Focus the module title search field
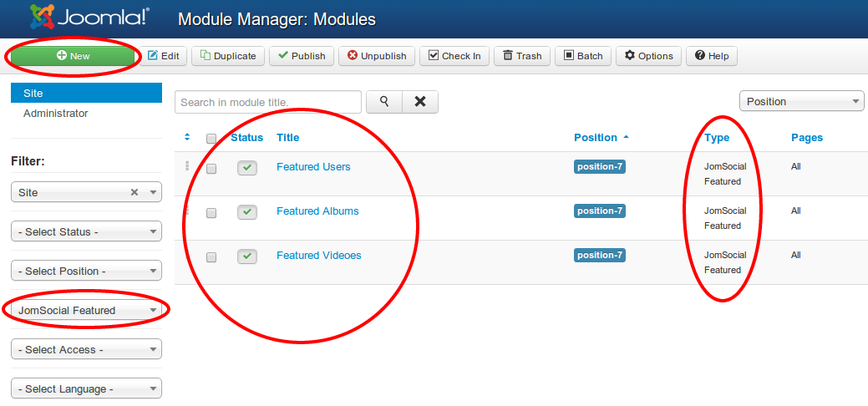This screenshot has width=868, height=406. (x=268, y=102)
